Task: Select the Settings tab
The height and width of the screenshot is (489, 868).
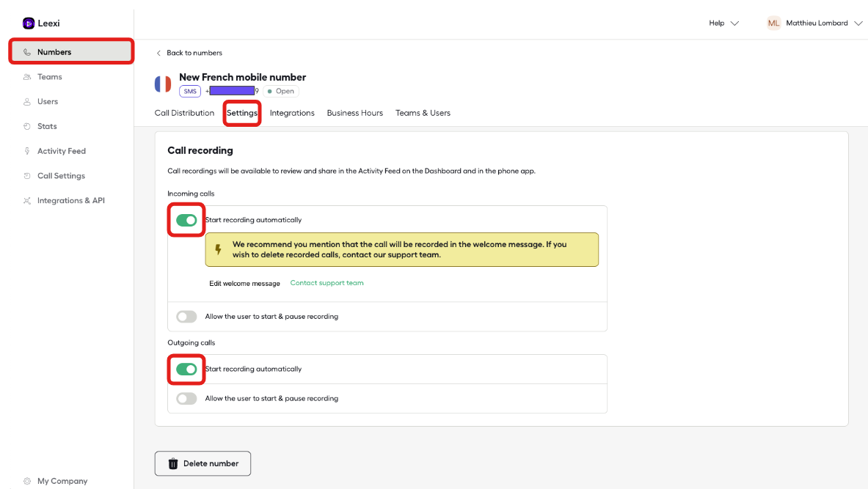Action: pyautogui.click(x=242, y=113)
